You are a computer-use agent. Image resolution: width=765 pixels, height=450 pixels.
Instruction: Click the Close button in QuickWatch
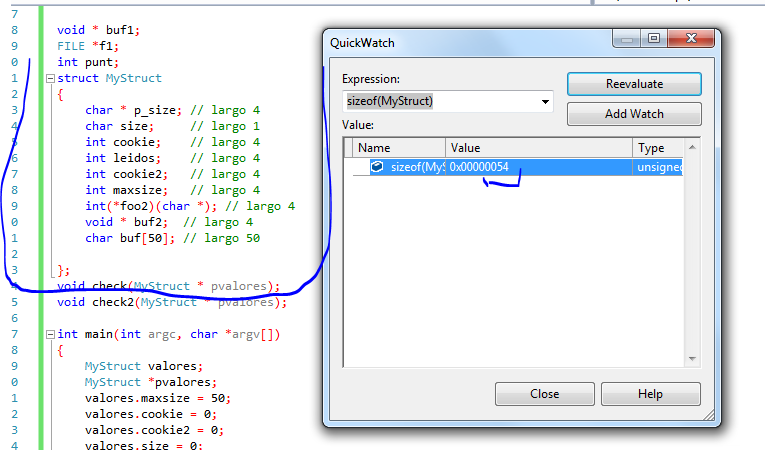click(x=544, y=394)
